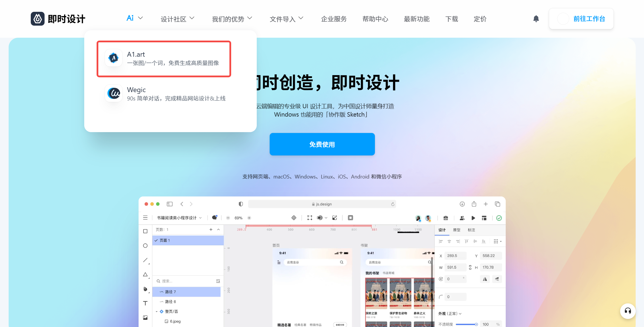Viewport: 644px width, 327px height.
Task: Click the comment bubble icon in editor toolbar
Action: click(x=214, y=217)
